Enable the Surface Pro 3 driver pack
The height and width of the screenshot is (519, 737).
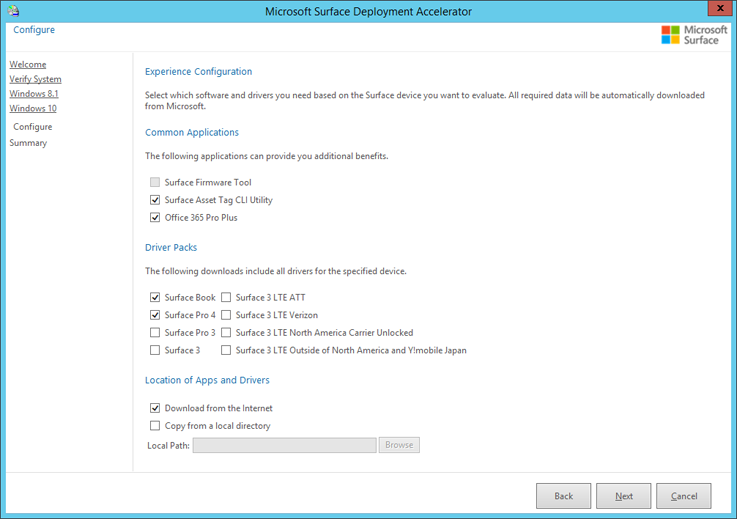tap(155, 332)
